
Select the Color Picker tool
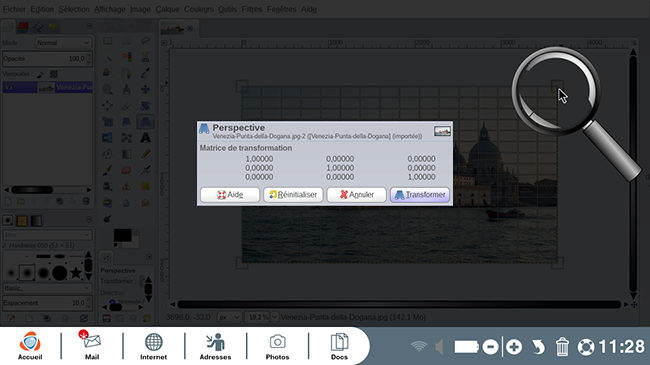pyautogui.click(x=145, y=73)
